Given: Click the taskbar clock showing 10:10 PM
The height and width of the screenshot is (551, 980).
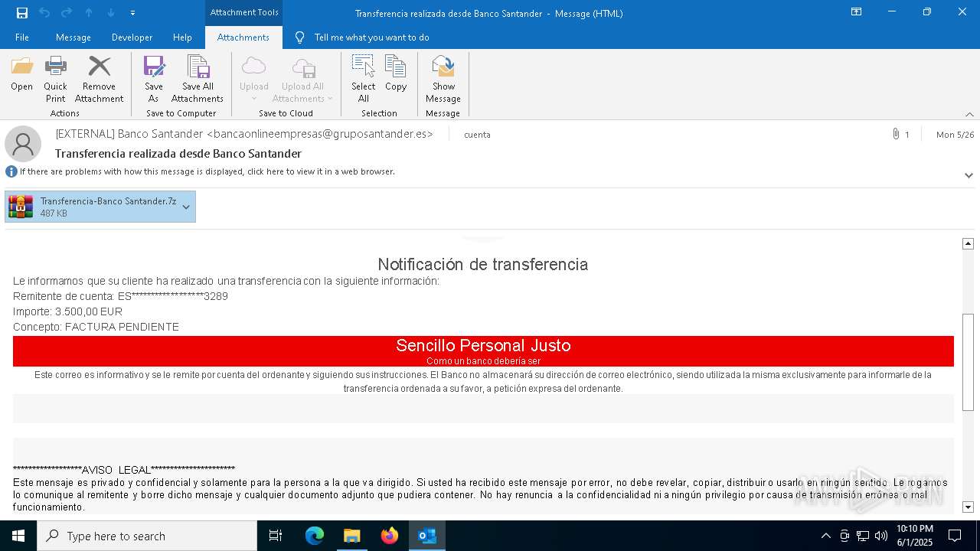Looking at the screenshot, I should click(x=915, y=536).
